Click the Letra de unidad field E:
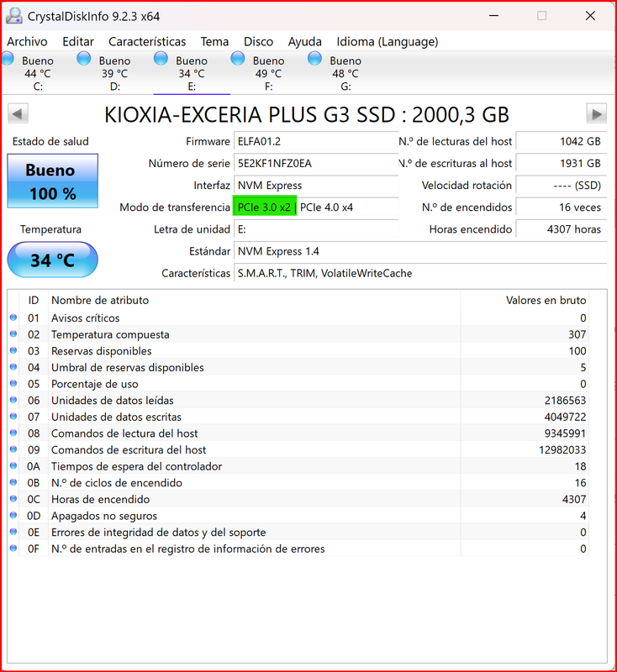Viewport: 617px width, 672px height. (316, 229)
